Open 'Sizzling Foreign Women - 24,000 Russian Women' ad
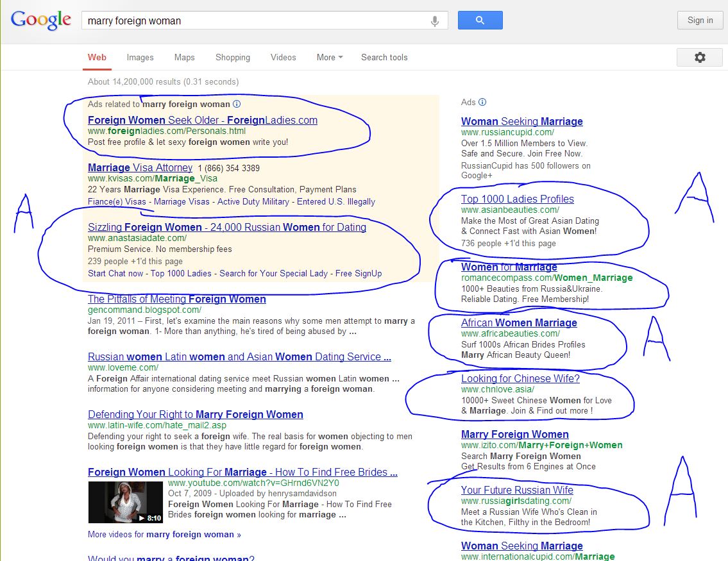This screenshot has width=728, height=561. click(227, 228)
